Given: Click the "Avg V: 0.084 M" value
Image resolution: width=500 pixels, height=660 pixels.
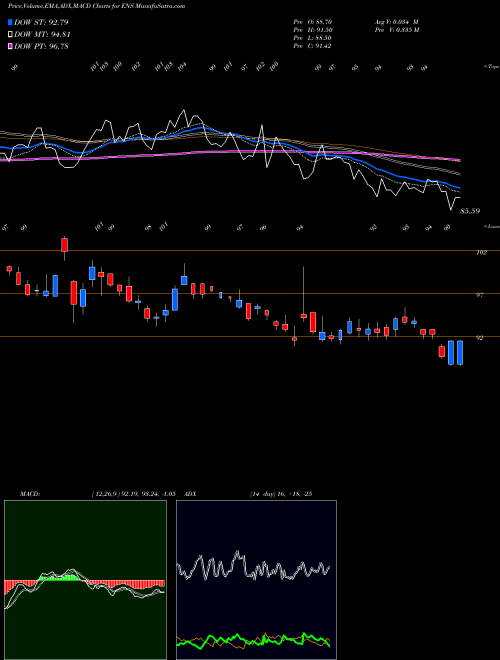Looking at the screenshot, I should [x=396, y=21].
